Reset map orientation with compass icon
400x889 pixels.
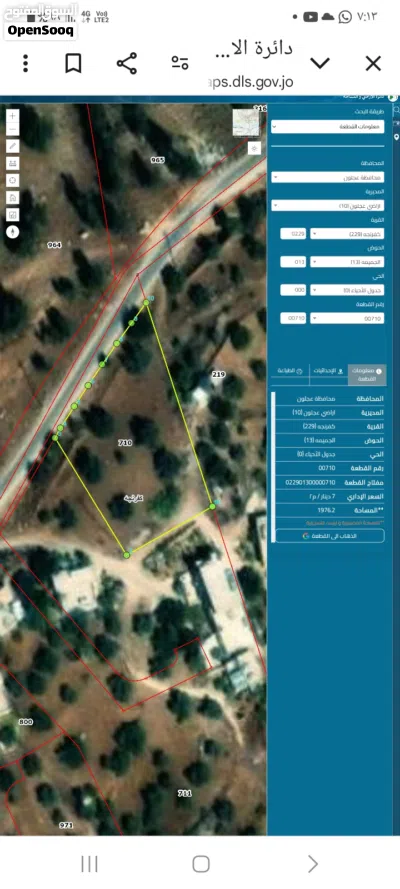pos(12,231)
